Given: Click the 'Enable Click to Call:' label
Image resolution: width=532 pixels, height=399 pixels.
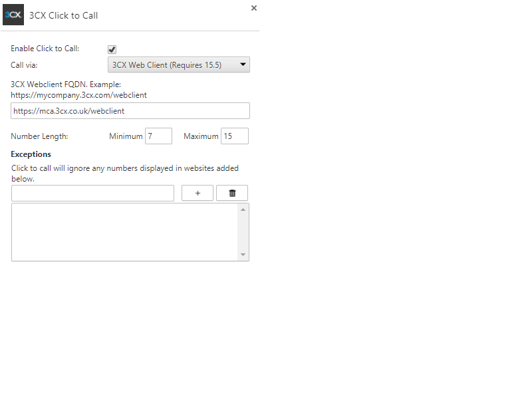Looking at the screenshot, I should point(45,49).
